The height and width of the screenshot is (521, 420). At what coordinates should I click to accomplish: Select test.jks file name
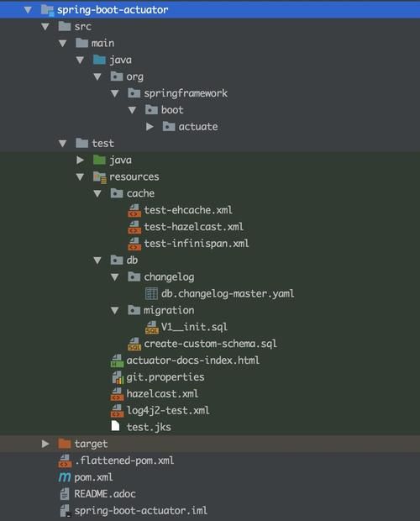(149, 427)
